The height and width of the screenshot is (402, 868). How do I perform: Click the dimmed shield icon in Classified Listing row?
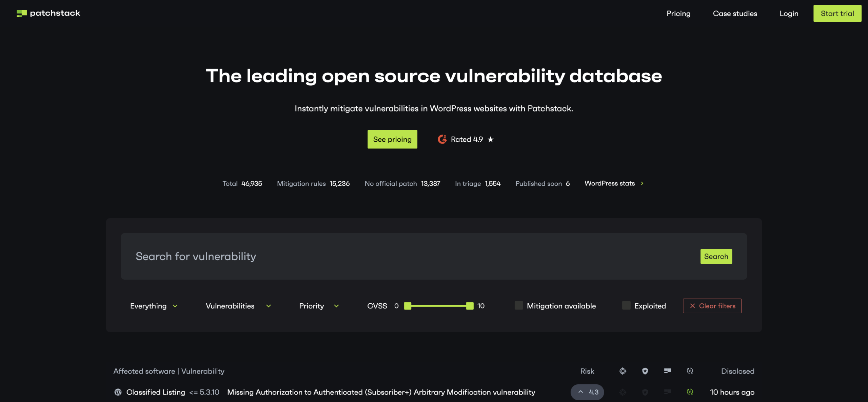click(x=645, y=392)
